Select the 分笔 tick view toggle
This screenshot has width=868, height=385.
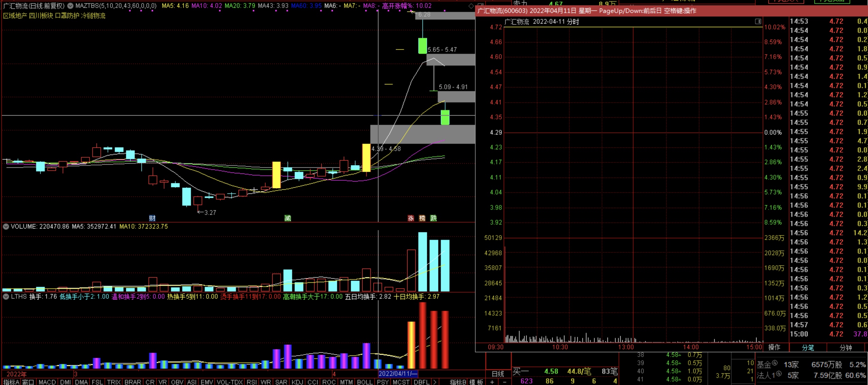pos(808,348)
